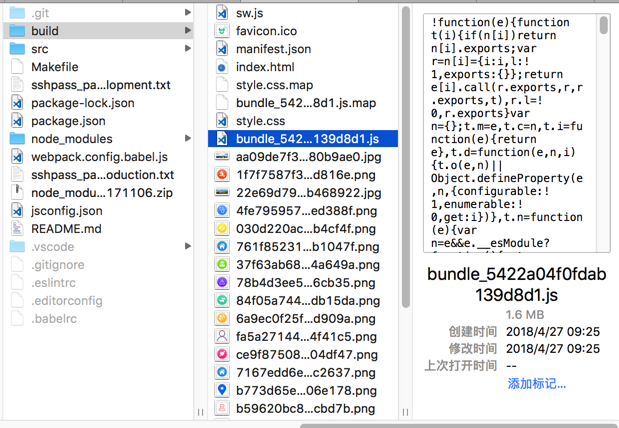Click the horizontal scrollbar at window bottom
This screenshot has width=619, height=428.
[x=459, y=426]
